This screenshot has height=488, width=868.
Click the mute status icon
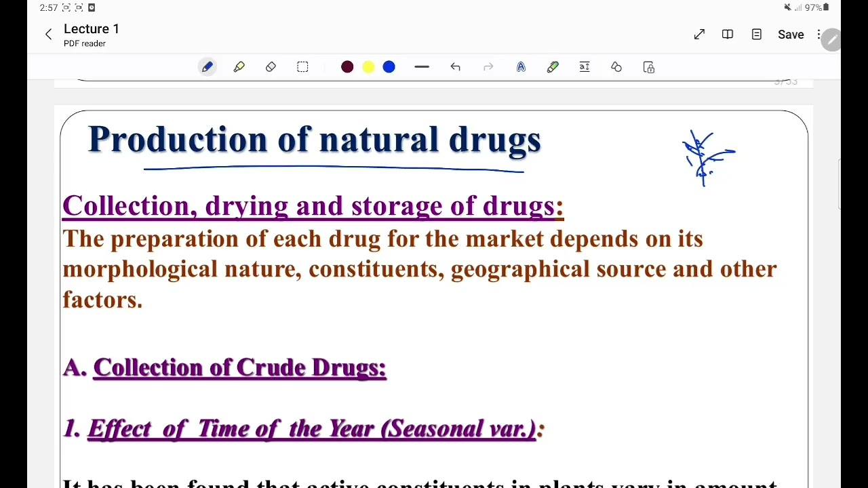click(787, 7)
